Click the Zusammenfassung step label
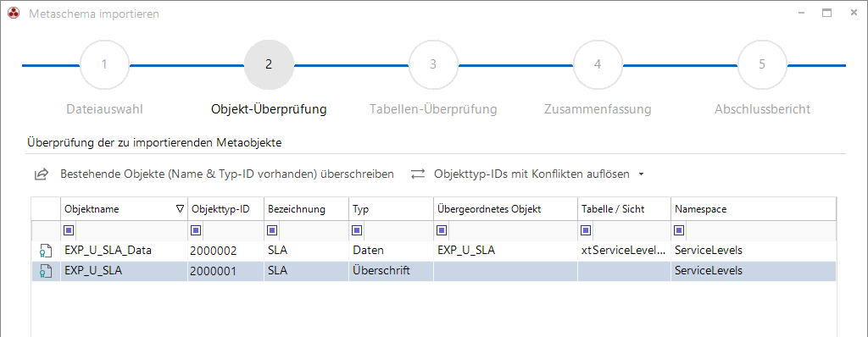The image size is (868, 337). click(x=598, y=109)
